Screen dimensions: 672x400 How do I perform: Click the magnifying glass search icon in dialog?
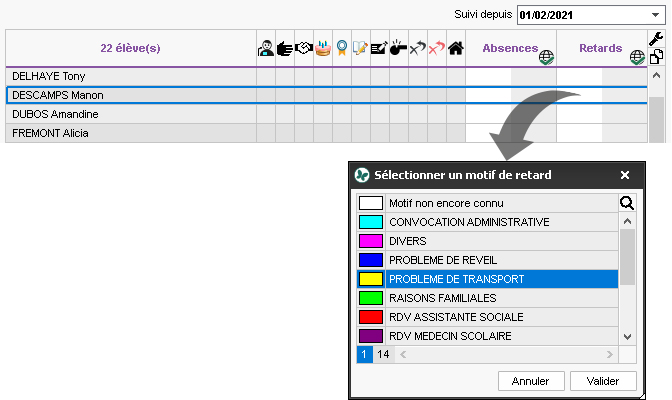pyautogui.click(x=627, y=203)
